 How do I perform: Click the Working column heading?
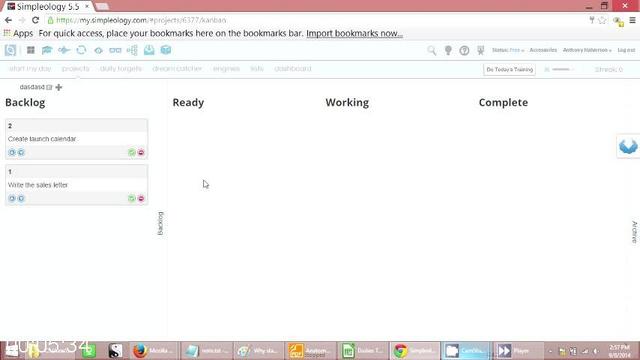[x=347, y=102]
